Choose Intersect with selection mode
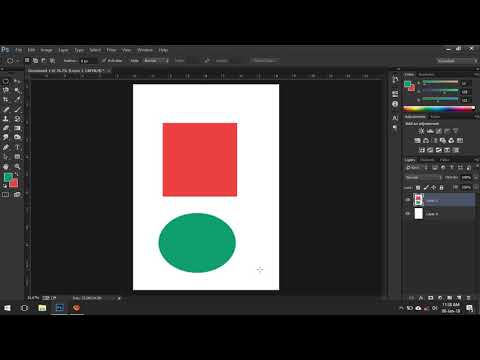The image size is (480, 360). click(52, 60)
